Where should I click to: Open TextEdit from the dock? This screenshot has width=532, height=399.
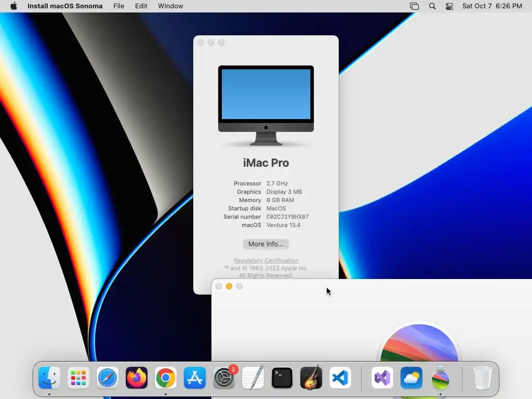pyautogui.click(x=253, y=378)
